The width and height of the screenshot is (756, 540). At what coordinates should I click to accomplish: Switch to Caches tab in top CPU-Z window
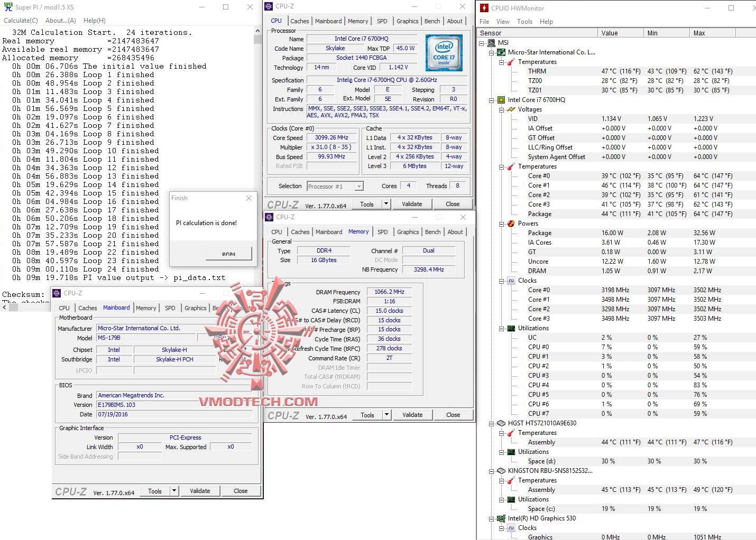click(299, 21)
